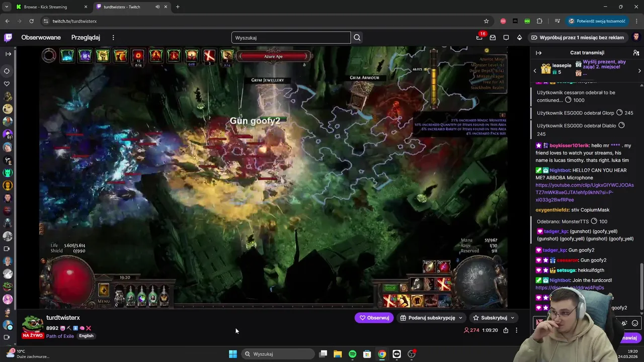Open the Get Bits diamond icon
The width and height of the screenshot is (644, 362).
point(520,37)
